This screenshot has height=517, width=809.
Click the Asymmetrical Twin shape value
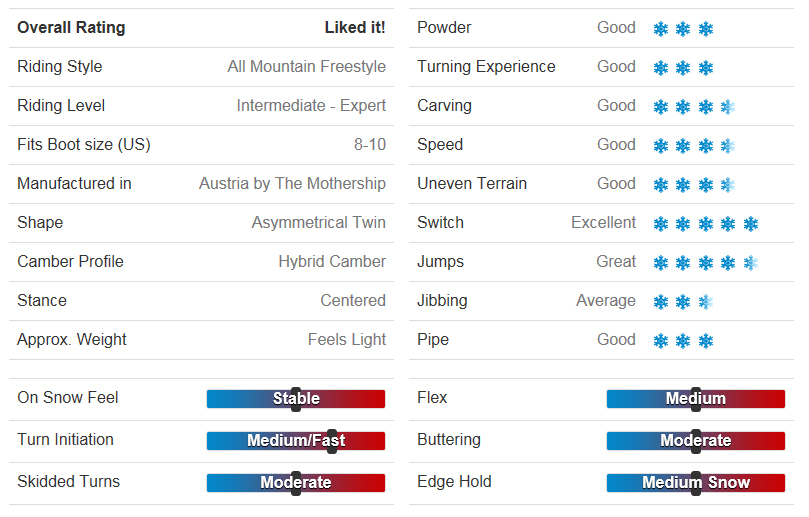click(x=318, y=223)
